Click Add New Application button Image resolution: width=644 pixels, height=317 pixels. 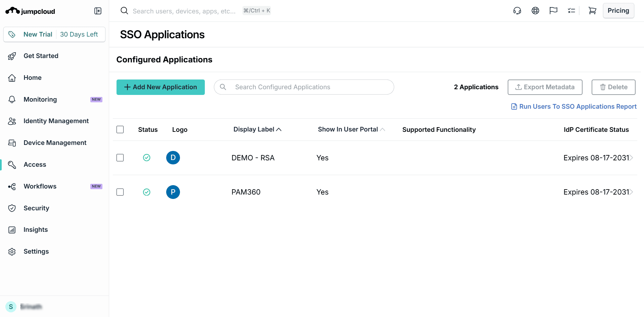tap(160, 87)
